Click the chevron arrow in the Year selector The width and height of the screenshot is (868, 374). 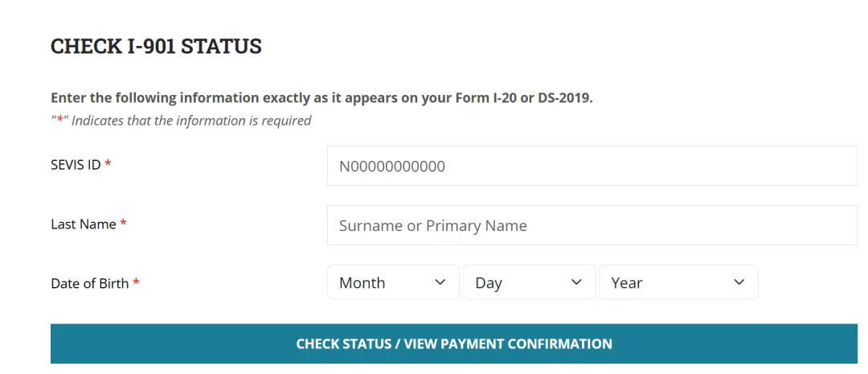pyautogui.click(x=739, y=282)
